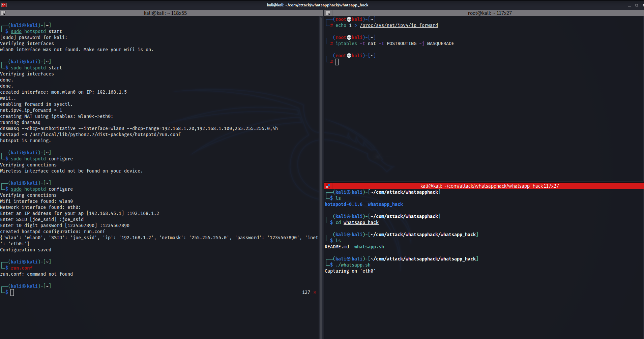This screenshot has width=644, height=339.
Task: Click the "Capturing on 'eth0'" line
Action: coord(350,271)
